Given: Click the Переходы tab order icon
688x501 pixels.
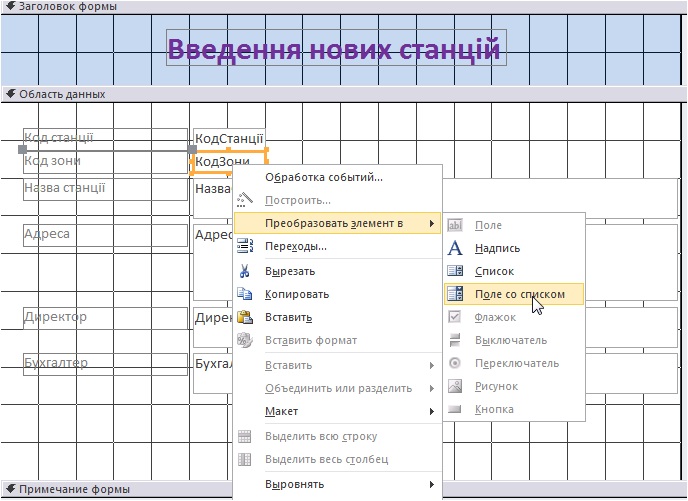Looking at the screenshot, I should click(245, 246).
